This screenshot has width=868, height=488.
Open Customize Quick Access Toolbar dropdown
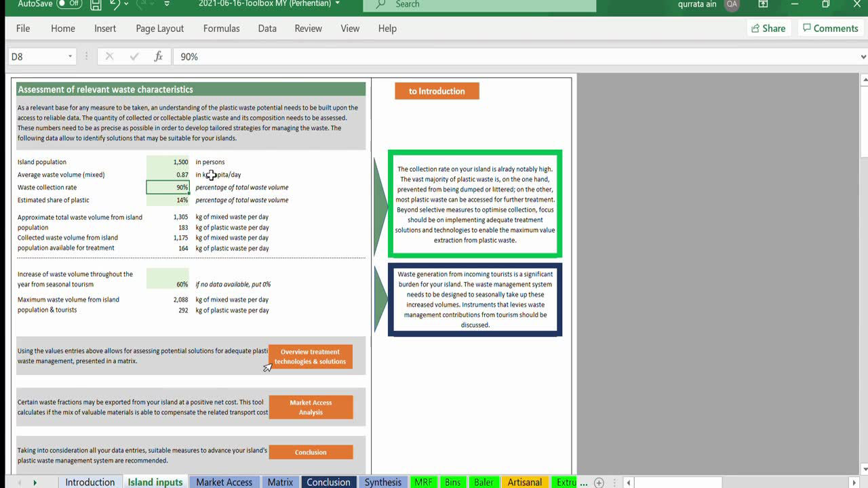[167, 5]
